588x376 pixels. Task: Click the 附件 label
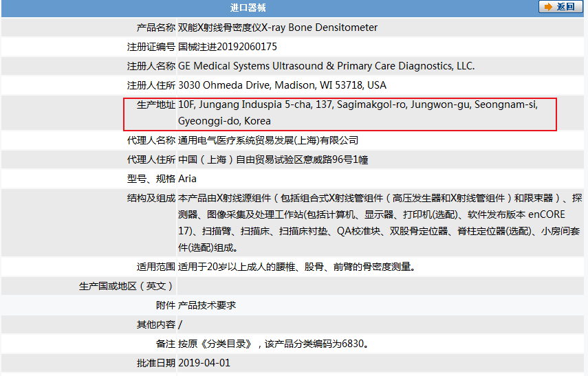166,305
